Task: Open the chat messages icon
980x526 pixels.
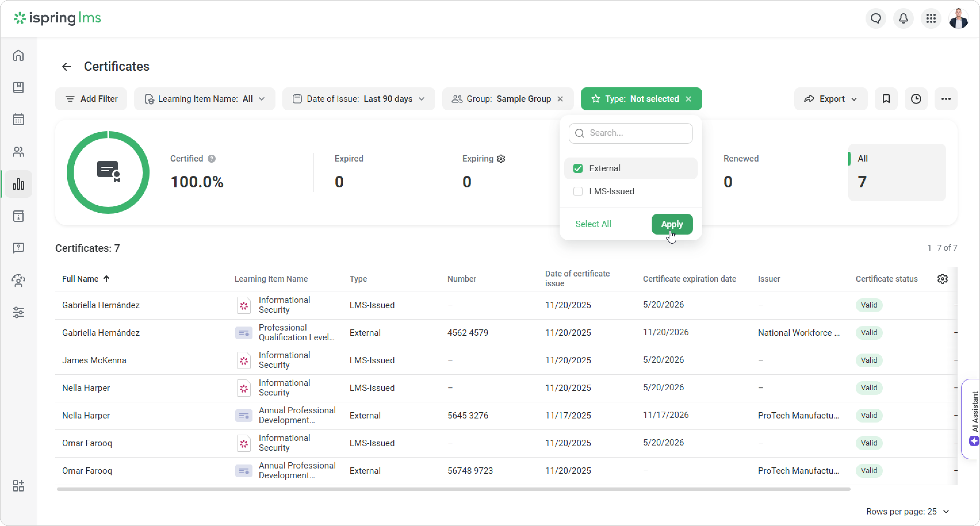Action: pos(876,18)
